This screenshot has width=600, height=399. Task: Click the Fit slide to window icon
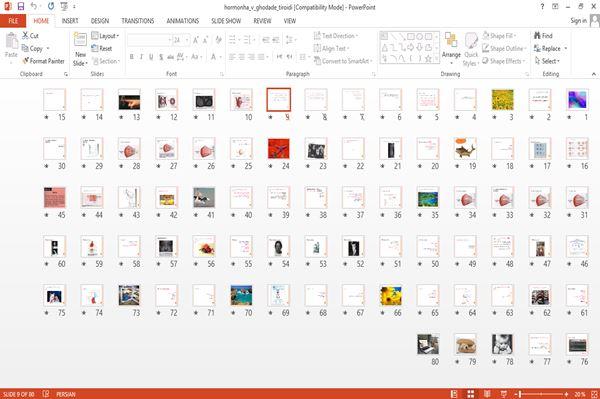pos(594,394)
